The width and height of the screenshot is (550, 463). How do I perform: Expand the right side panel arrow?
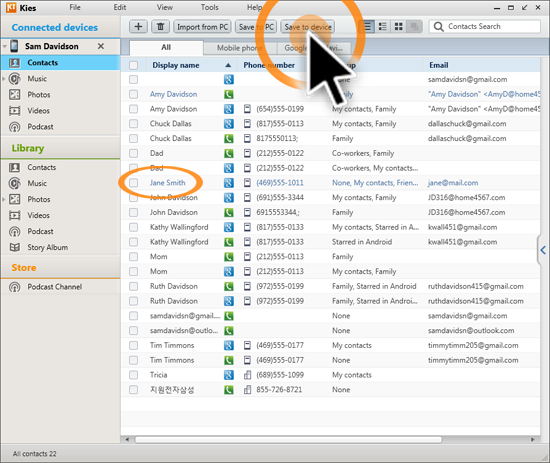click(543, 250)
